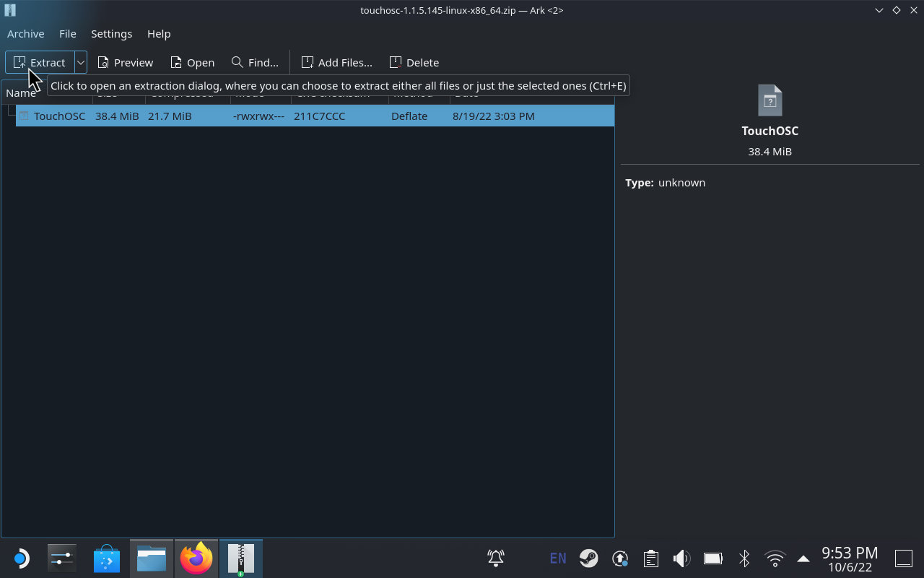Click the volume speaker tray icon
The image size is (924, 578).
click(682, 558)
